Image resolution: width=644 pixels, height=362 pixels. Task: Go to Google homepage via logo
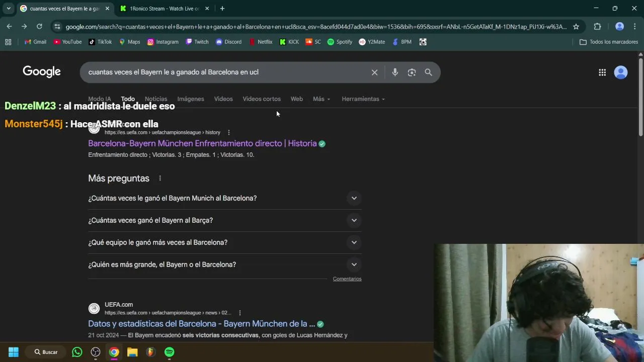click(42, 72)
